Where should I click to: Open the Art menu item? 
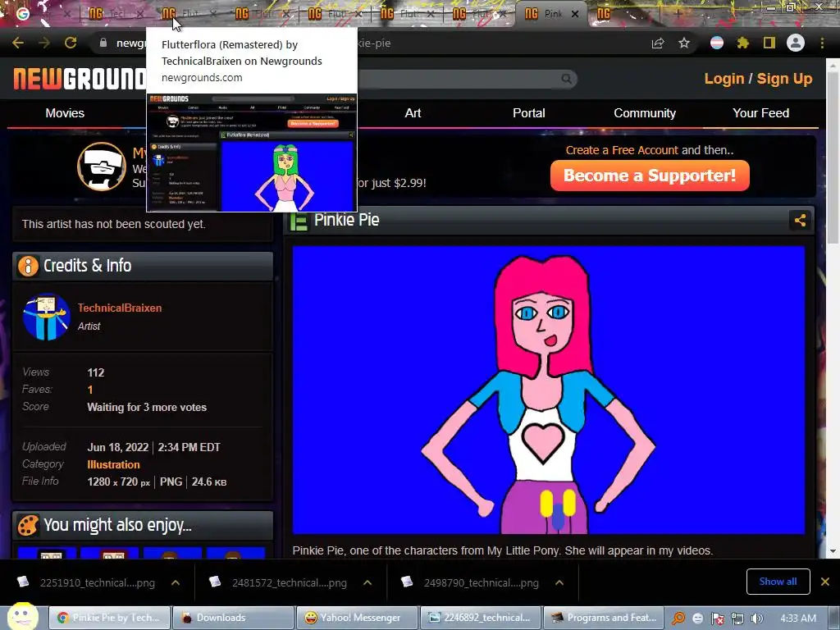[x=413, y=113]
